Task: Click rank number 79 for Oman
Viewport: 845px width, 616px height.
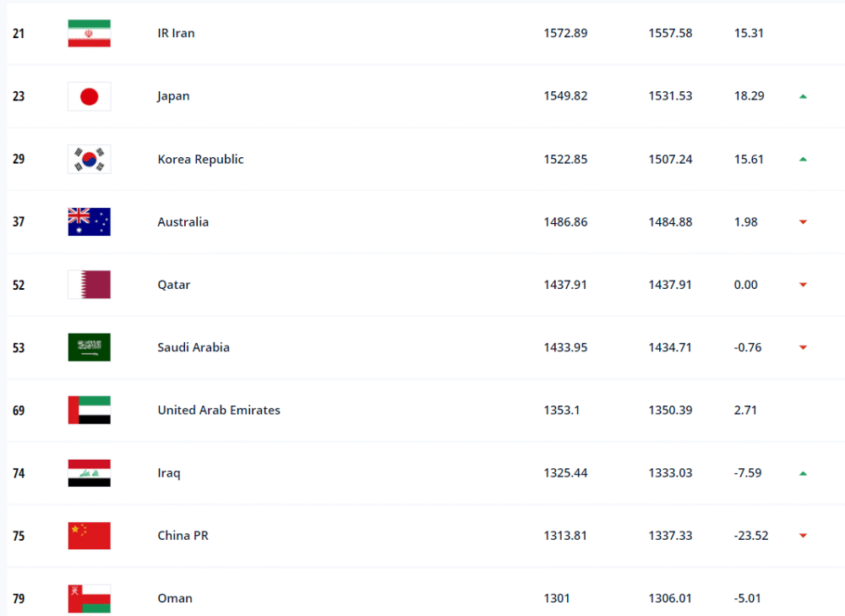Action: coord(19,599)
